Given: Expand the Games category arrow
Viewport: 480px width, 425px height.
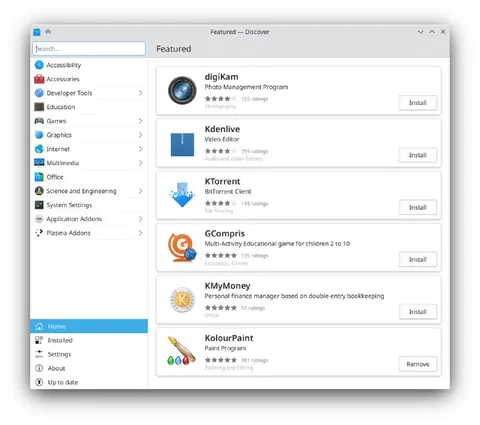Looking at the screenshot, I should coord(140,121).
